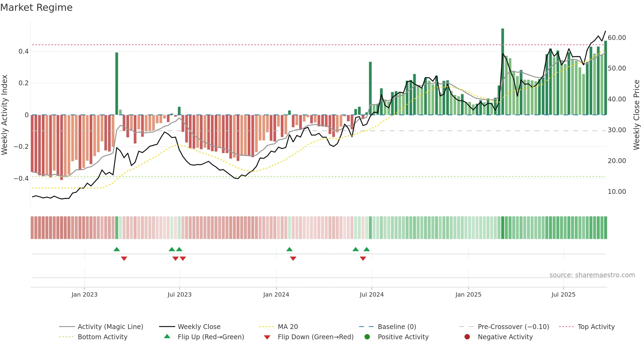Click the last flip-up marker before Jul 2024
The image size is (644, 362).
coord(367,249)
